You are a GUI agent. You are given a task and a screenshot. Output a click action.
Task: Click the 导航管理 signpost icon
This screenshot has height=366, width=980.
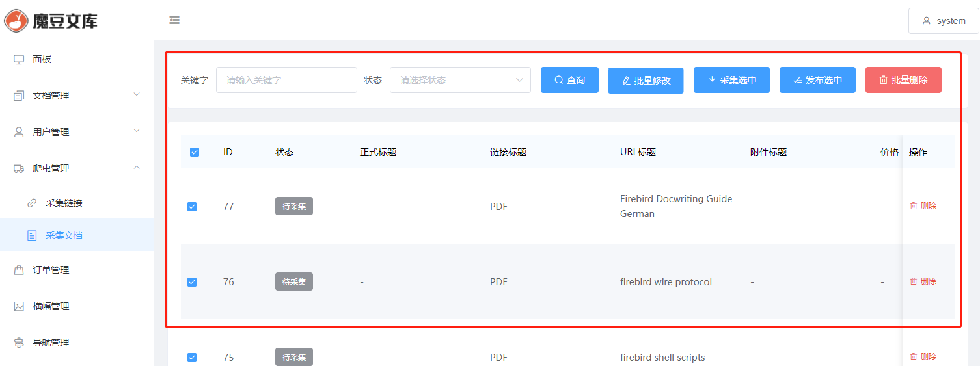click(19, 343)
